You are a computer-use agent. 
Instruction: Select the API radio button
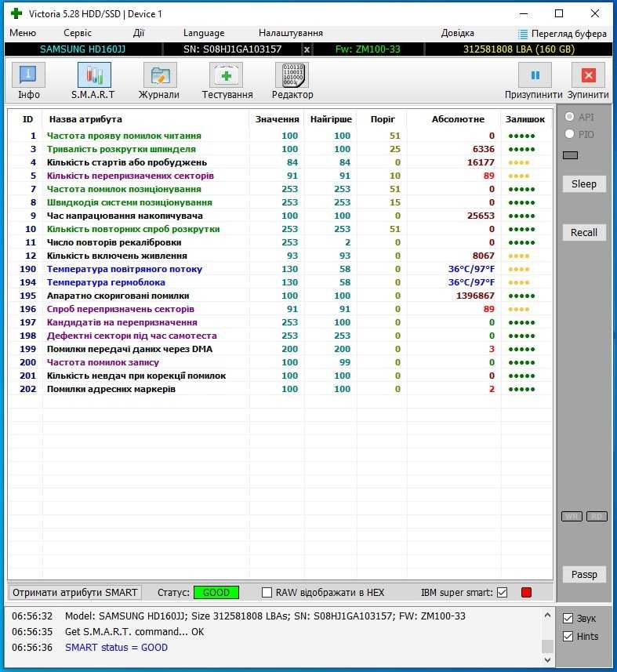click(x=569, y=117)
